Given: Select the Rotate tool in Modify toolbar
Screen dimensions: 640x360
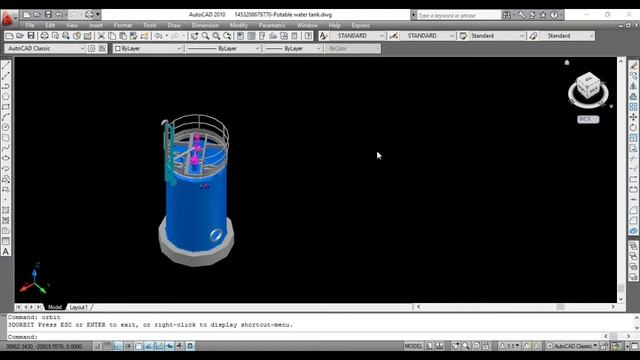Looking at the screenshot, I should pyautogui.click(x=633, y=127).
